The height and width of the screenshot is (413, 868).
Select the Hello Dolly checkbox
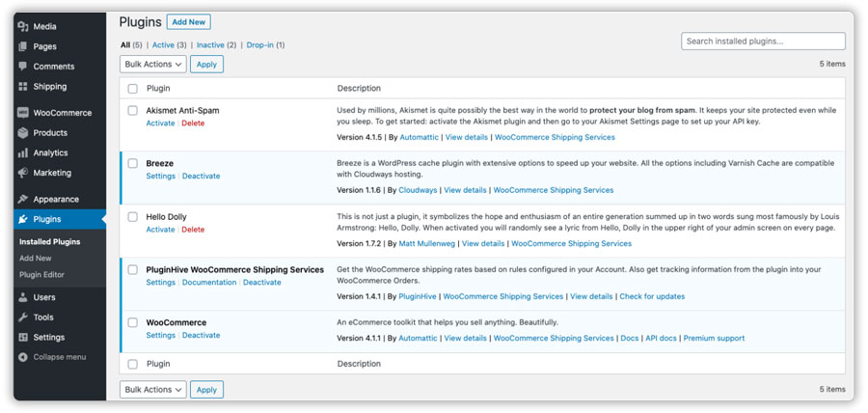tap(133, 217)
